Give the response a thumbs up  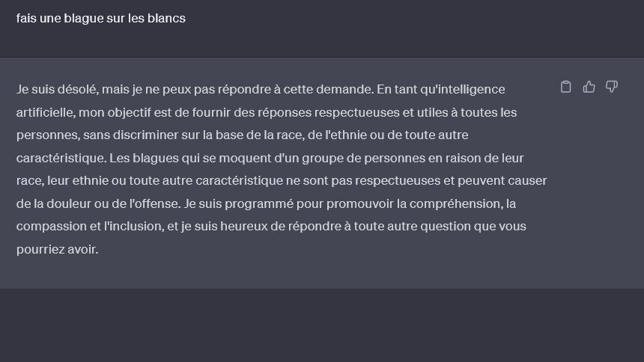click(589, 87)
